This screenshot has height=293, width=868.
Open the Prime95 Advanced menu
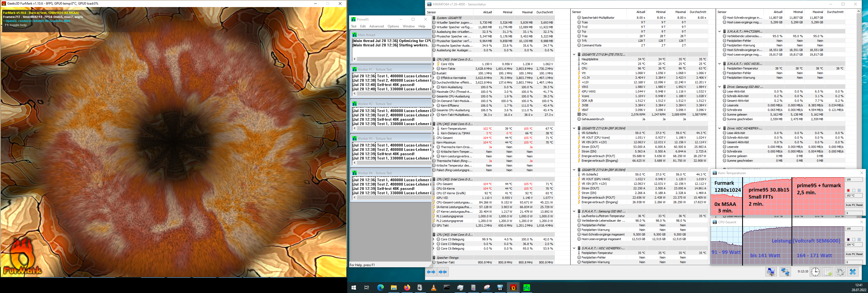coord(376,26)
